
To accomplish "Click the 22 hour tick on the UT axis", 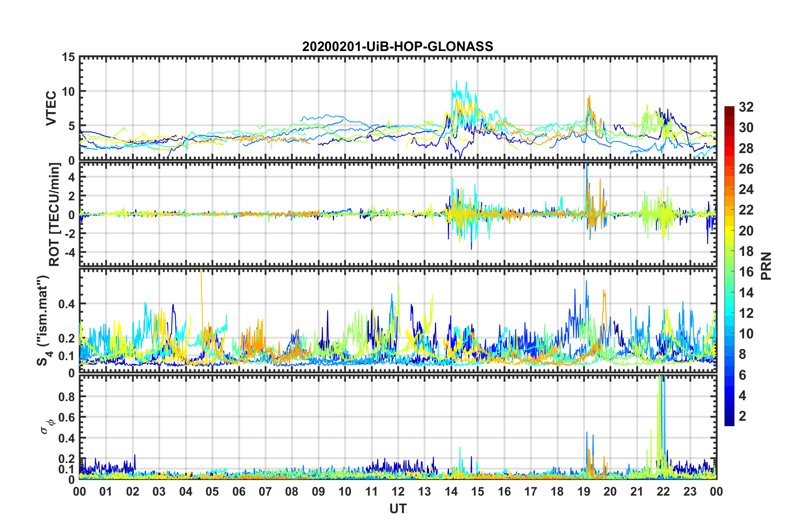I will [x=663, y=491].
